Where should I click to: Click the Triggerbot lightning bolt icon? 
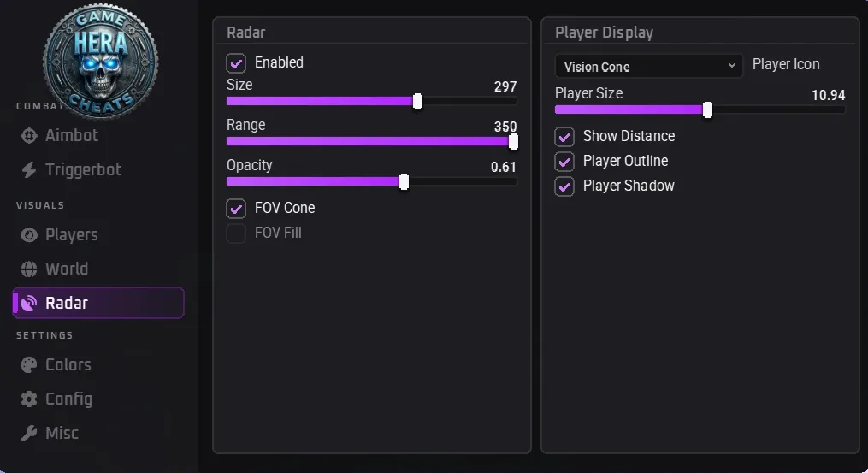[29, 169]
